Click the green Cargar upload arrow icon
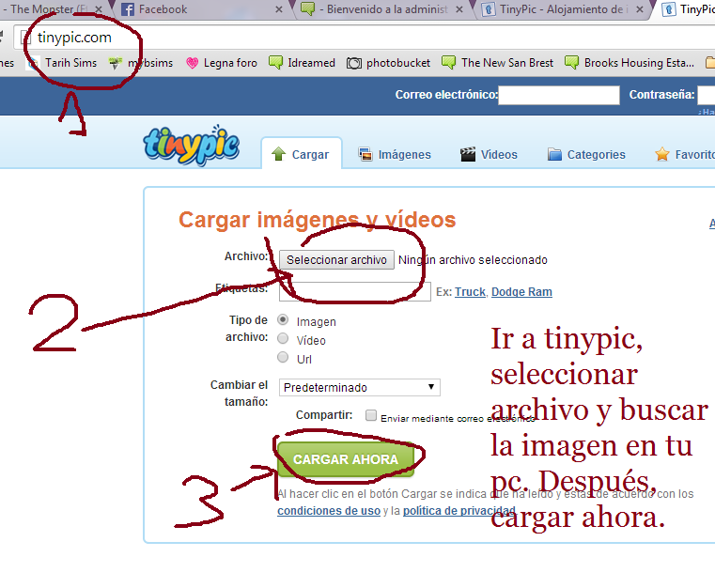This screenshot has height=588, width=715. 278,154
